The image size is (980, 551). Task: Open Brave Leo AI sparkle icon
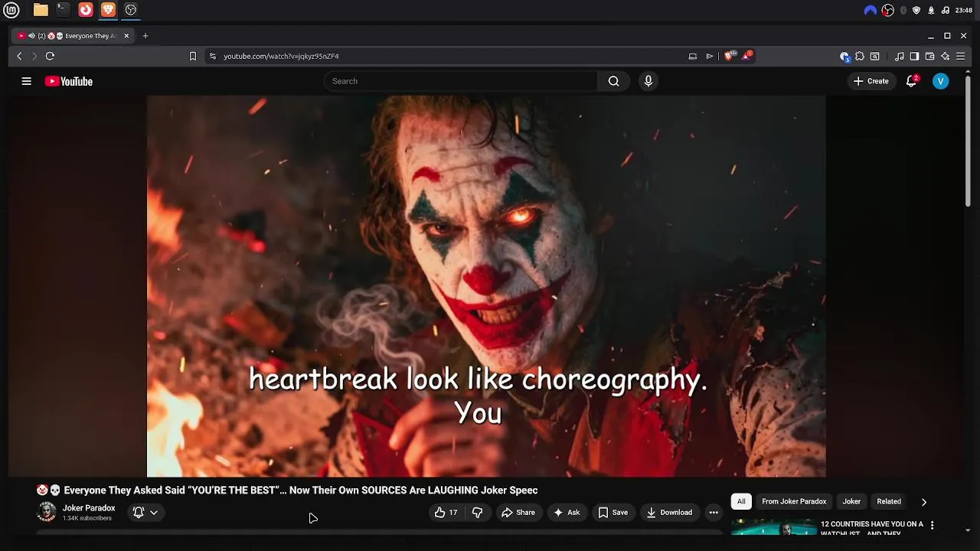click(x=946, y=56)
